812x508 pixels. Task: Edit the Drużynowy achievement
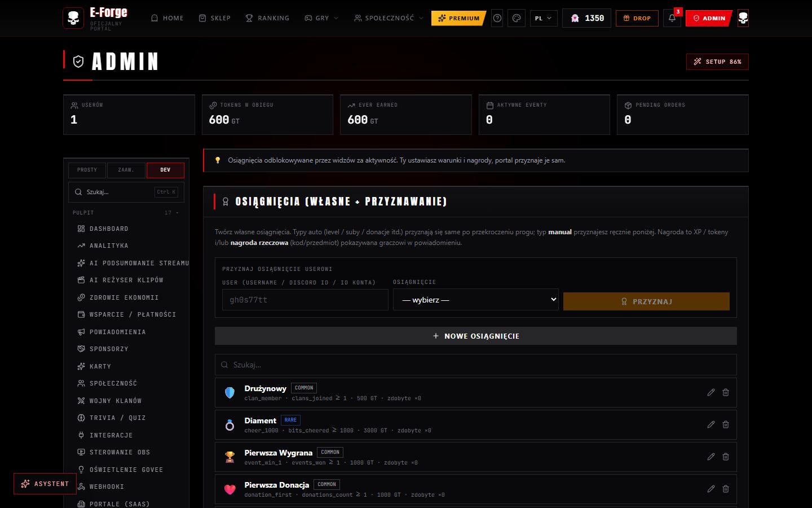coord(711,392)
